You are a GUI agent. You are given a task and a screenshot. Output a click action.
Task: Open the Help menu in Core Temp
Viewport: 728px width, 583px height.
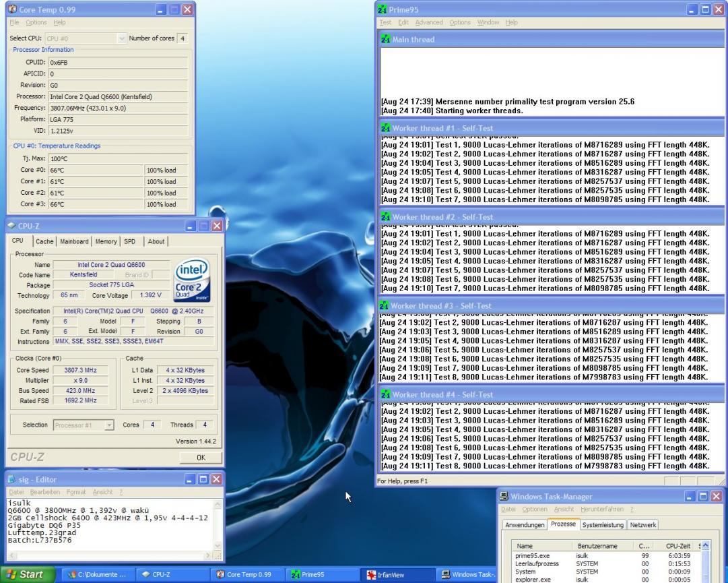click(x=59, y=22)
